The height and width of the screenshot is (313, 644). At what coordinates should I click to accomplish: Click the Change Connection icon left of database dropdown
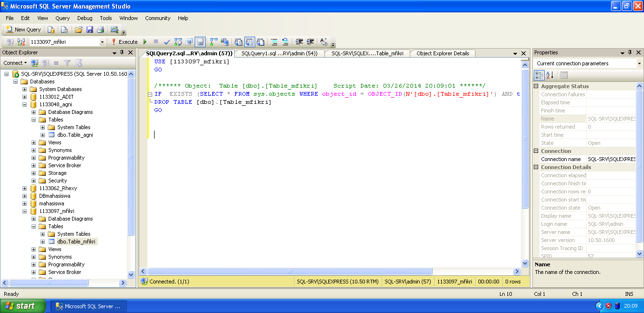tap(21, 42)
